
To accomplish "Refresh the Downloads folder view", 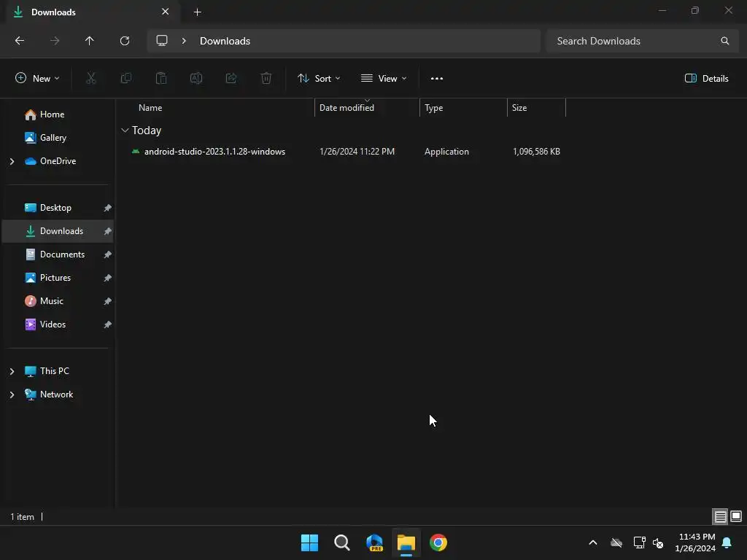I will [125, 41].
